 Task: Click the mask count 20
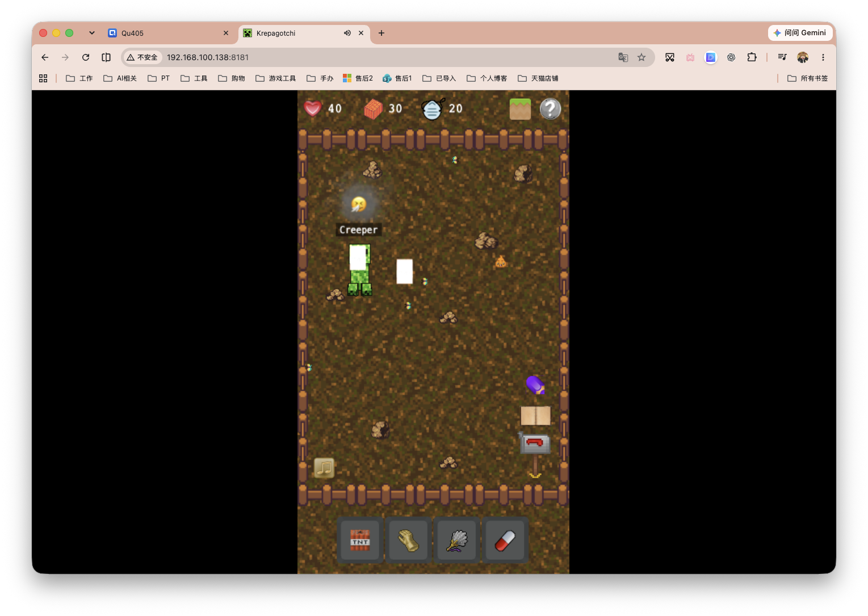[455, 108]
